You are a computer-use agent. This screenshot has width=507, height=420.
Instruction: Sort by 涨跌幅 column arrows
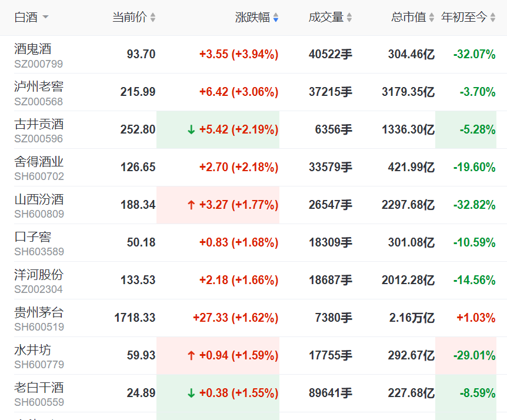pyautogui.click(x=276, y=18)
